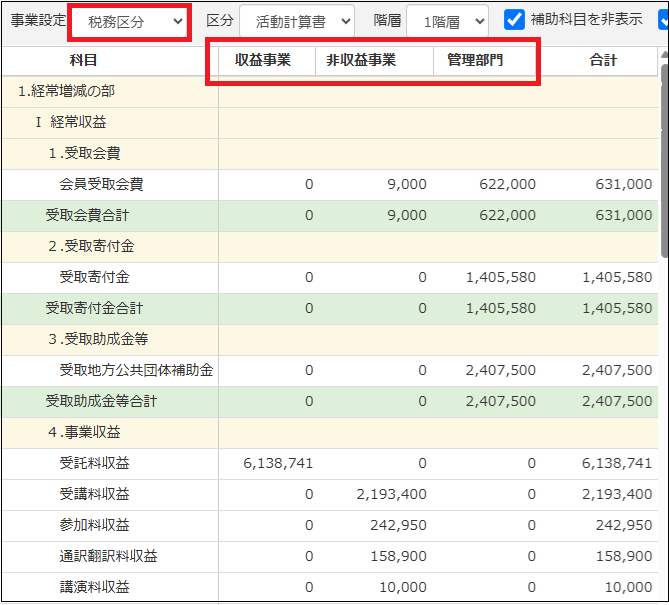Click the 科目 column header
This screenshot has height=605, width=669.
[x=84, y=60]
